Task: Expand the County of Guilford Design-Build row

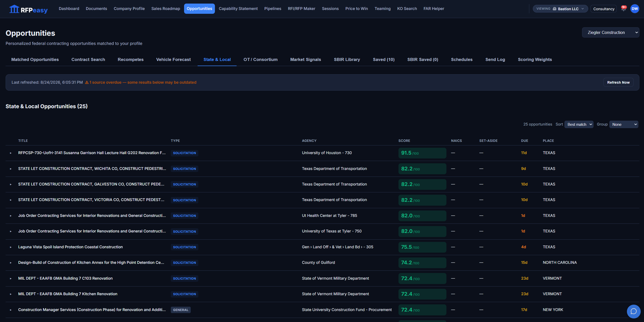Action: (x=11, y=263)
